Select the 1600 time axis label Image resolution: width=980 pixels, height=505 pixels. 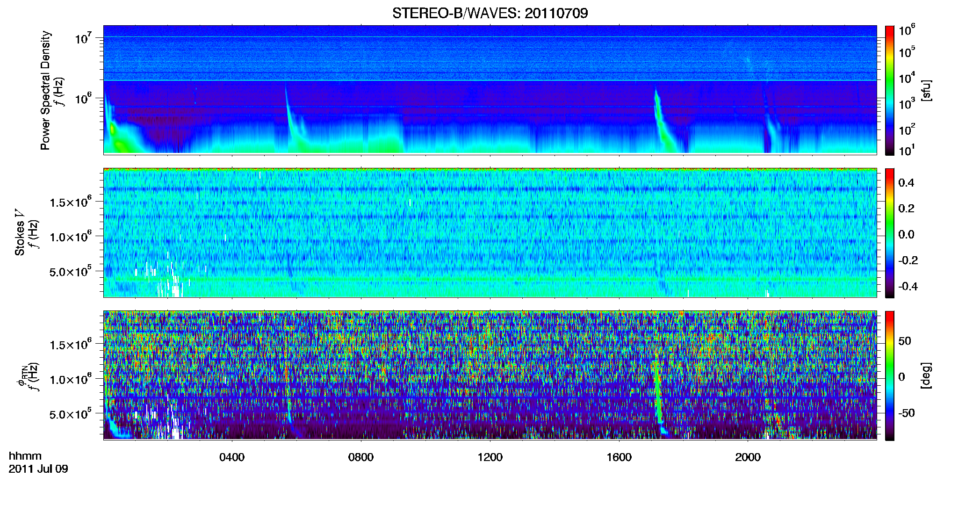click(619, 457)
